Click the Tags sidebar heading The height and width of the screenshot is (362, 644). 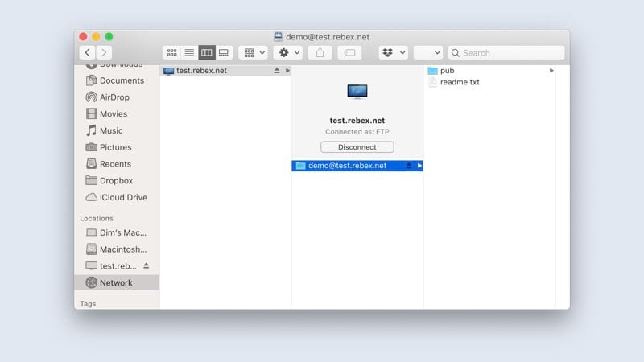88,304
